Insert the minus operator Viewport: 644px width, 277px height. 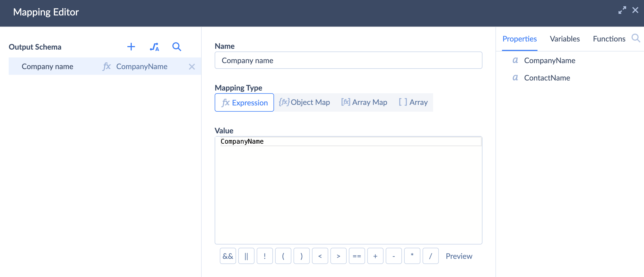[394, 256]
